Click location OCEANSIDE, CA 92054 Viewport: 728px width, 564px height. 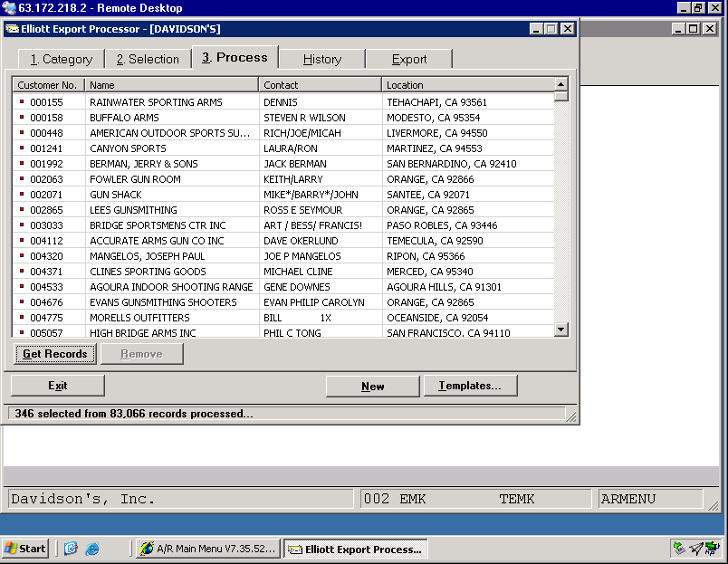point(437,318)
